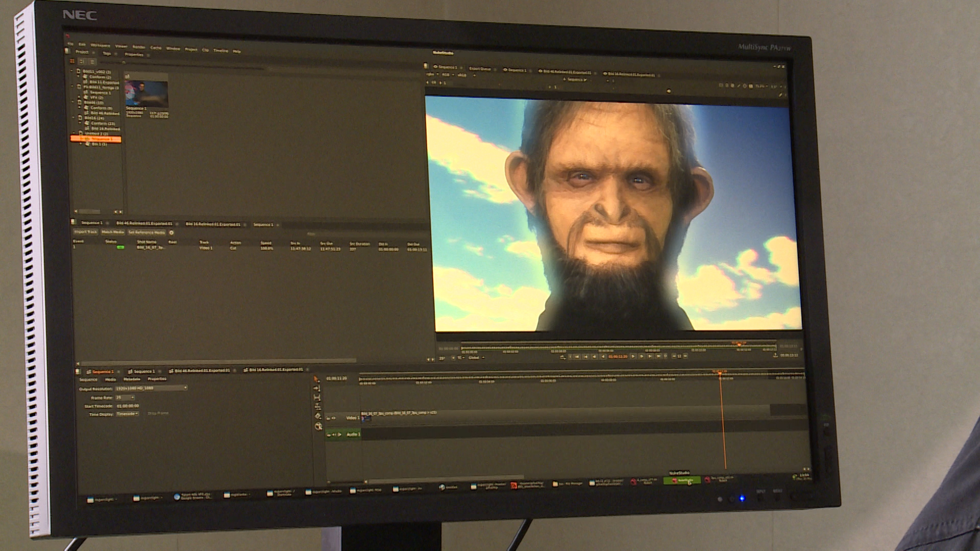Screen dimensions: 980x551
Task: Switch to the Metadata tab
Action: pyautogui.click(x=132, y=380)
